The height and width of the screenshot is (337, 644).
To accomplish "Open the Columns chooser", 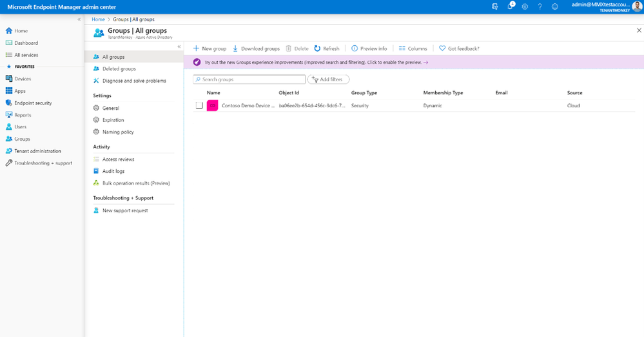I will coord(413,48).
